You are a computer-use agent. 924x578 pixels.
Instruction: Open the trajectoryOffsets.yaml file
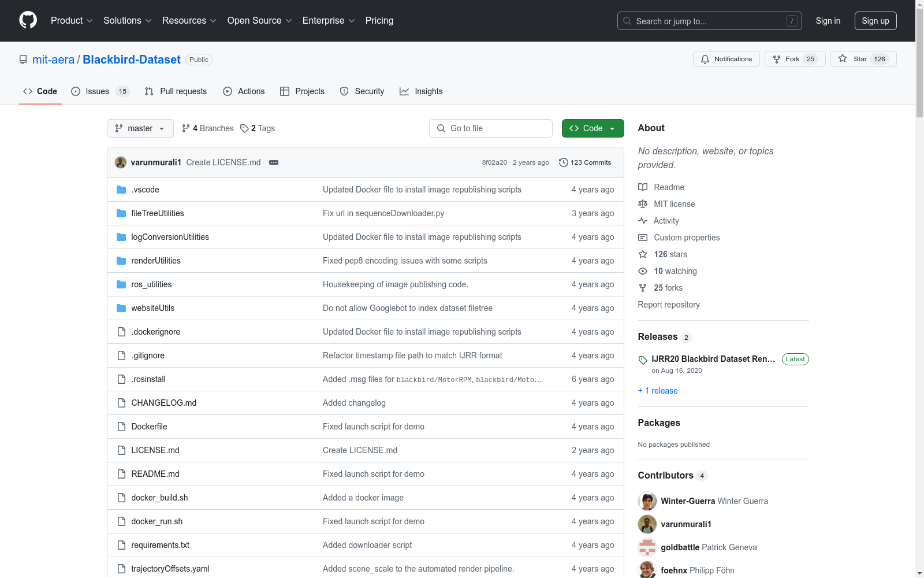[x=170, y=569]
